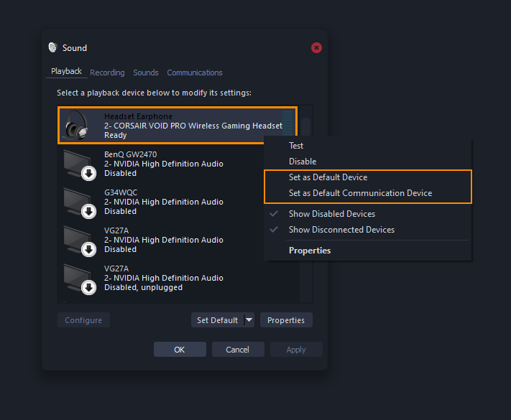Click monitor icon of VG27A Disabled device

pos(80,241)
